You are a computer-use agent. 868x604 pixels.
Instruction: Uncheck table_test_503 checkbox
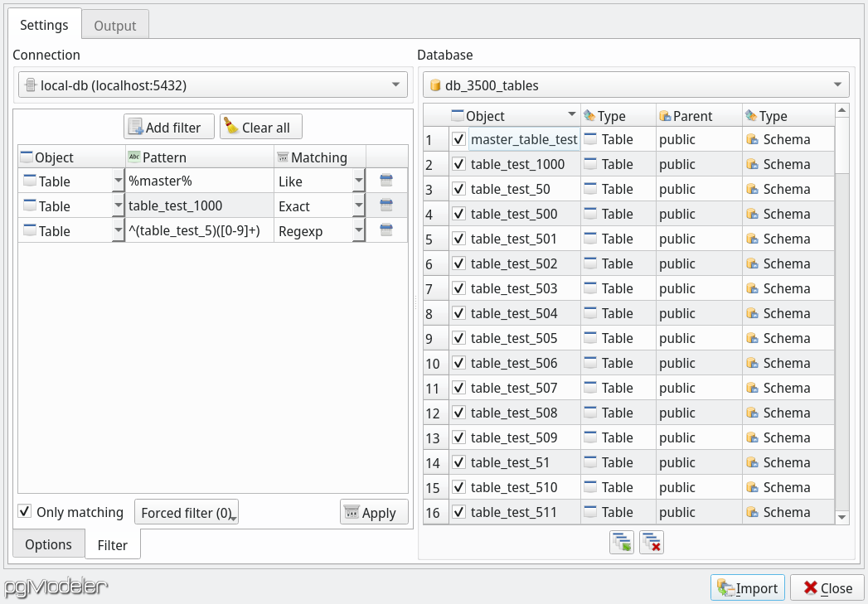[459, 288]
